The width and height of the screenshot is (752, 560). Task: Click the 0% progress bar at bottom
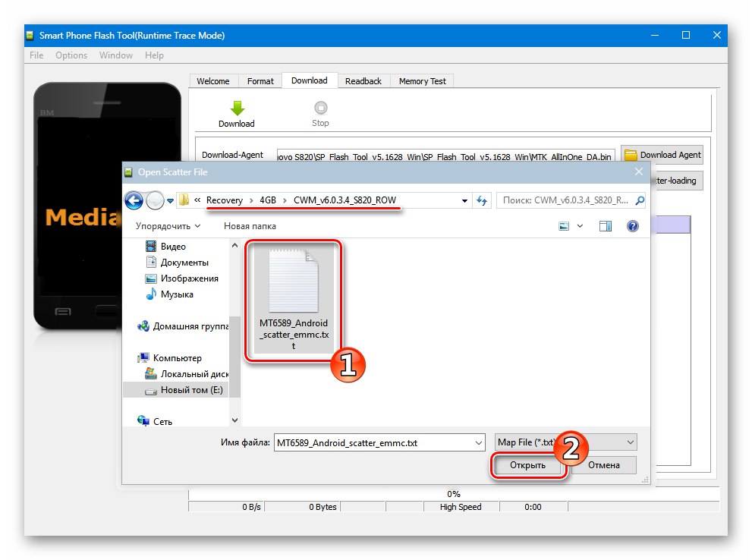(x=453, y=494)
